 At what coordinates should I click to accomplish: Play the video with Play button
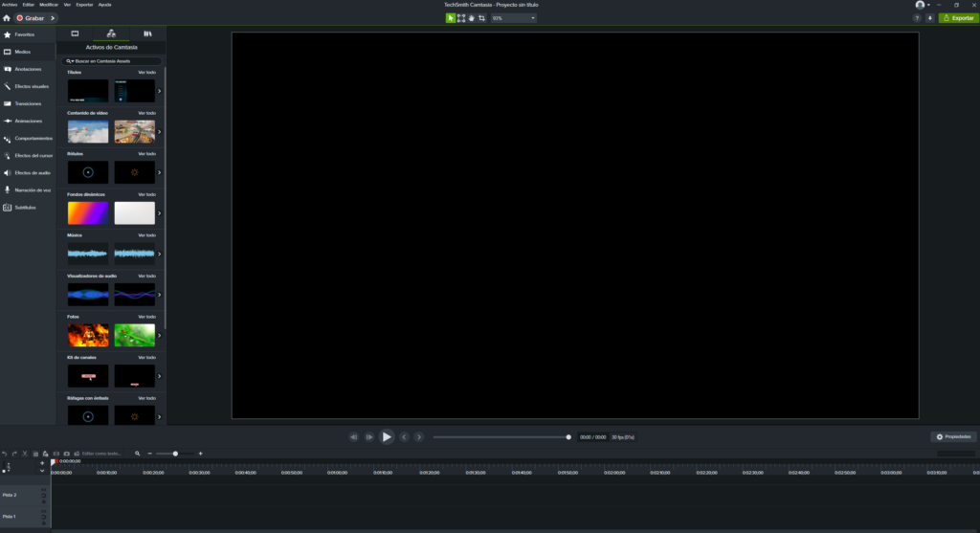387,437
